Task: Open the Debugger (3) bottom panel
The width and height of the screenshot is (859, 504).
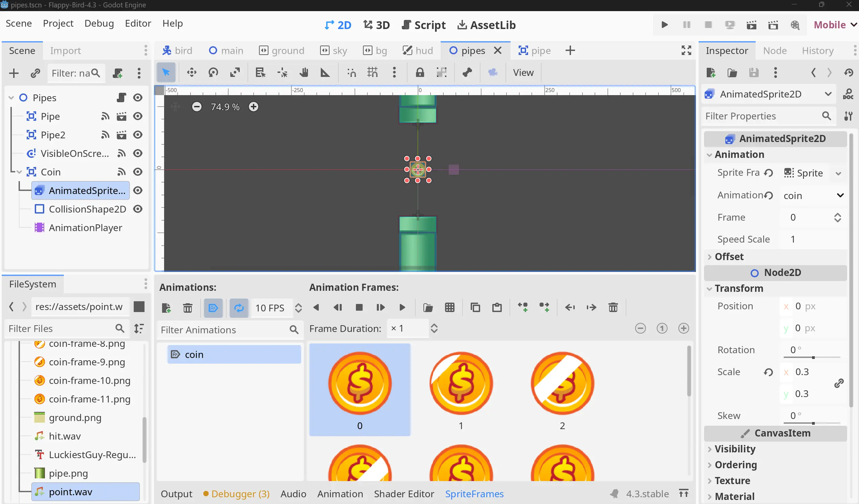Action: pyautogui.click(x=236, y=494)
